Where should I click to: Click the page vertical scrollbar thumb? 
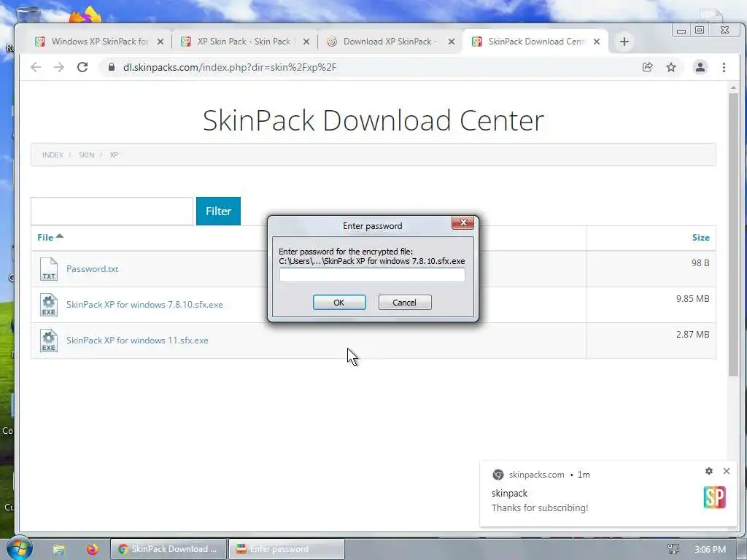733,235
